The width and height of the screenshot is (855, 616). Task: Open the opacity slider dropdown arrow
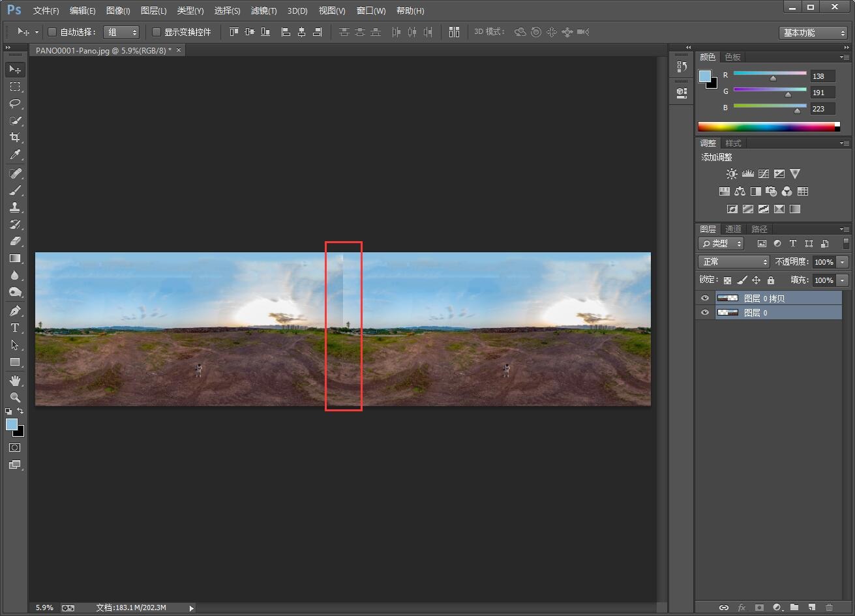[843, 262]
